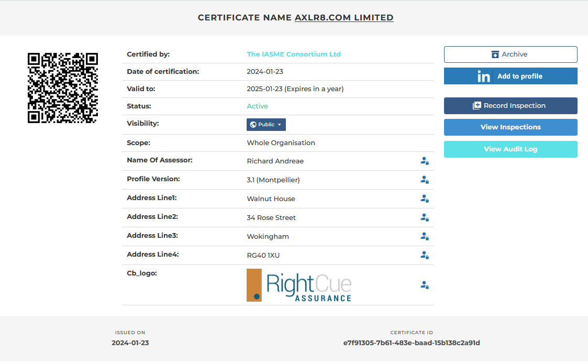Click the RG40 1XU postcode text

[263, 255]
